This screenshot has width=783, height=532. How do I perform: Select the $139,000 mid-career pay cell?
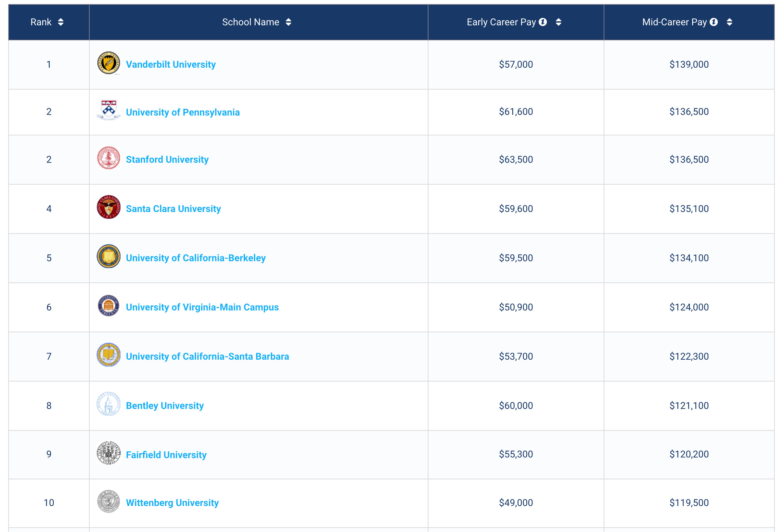coord(689,65)
